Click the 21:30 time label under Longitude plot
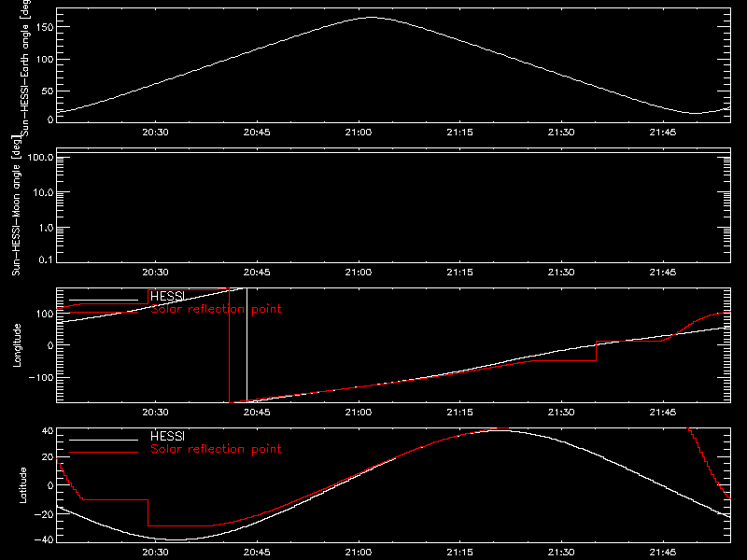747x560 pixels. pyautogui.click(x=561, y=412)
